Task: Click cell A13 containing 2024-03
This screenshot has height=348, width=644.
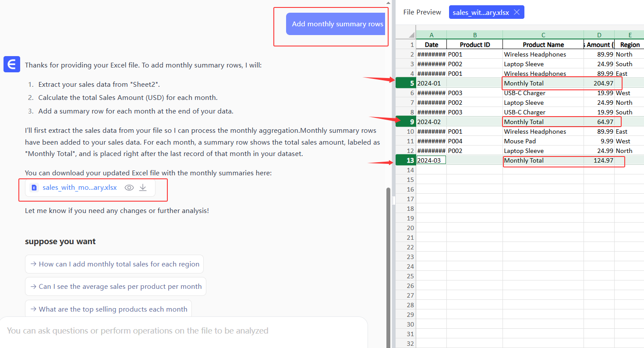Action: click(x=431, y=160)
